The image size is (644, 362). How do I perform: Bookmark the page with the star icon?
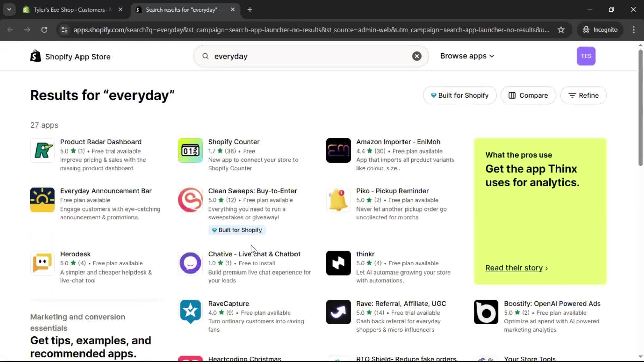click(561, 29)
